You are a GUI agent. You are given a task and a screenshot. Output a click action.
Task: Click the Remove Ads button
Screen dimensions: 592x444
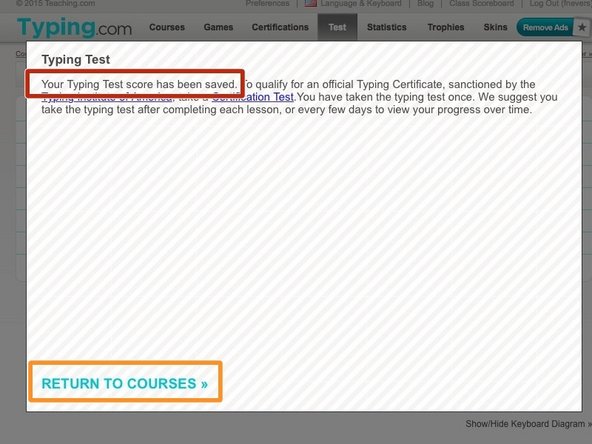pyautogui.click(x=545, y=28)
